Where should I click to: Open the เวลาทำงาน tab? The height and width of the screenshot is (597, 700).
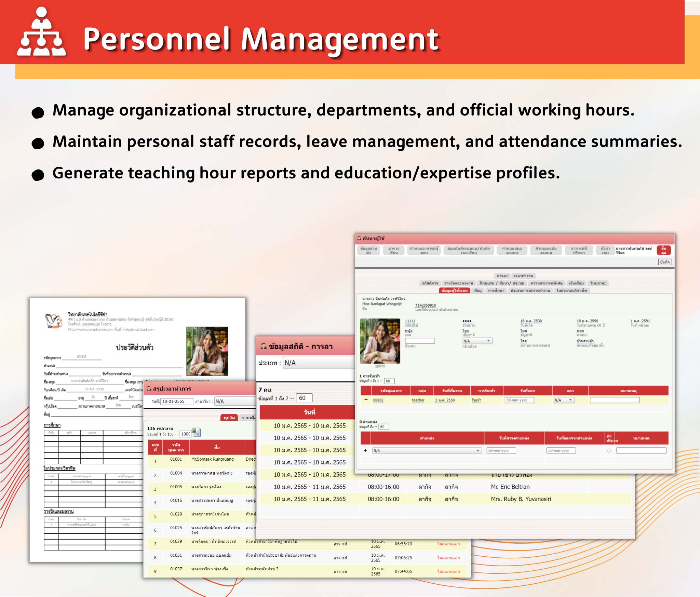[524, 276]
